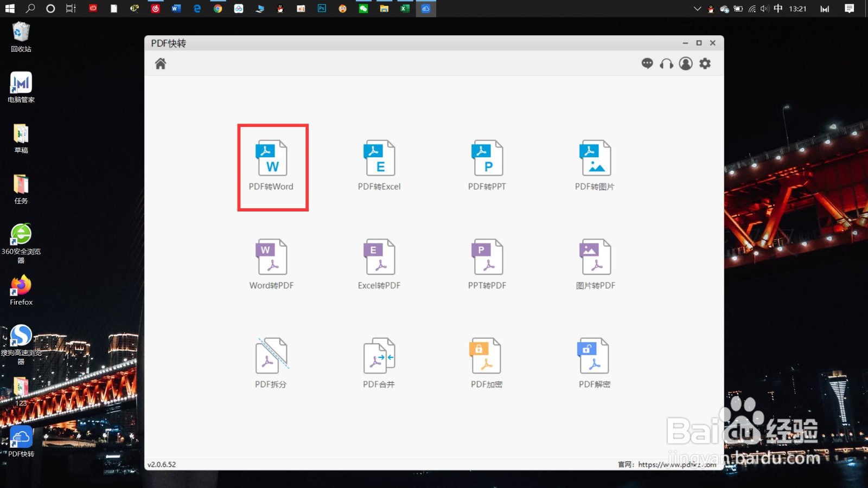Image resolution: width=868 pixels, height=488 pixels.
Task: Open the Windows Start menu
Action: tap(9, 9)
